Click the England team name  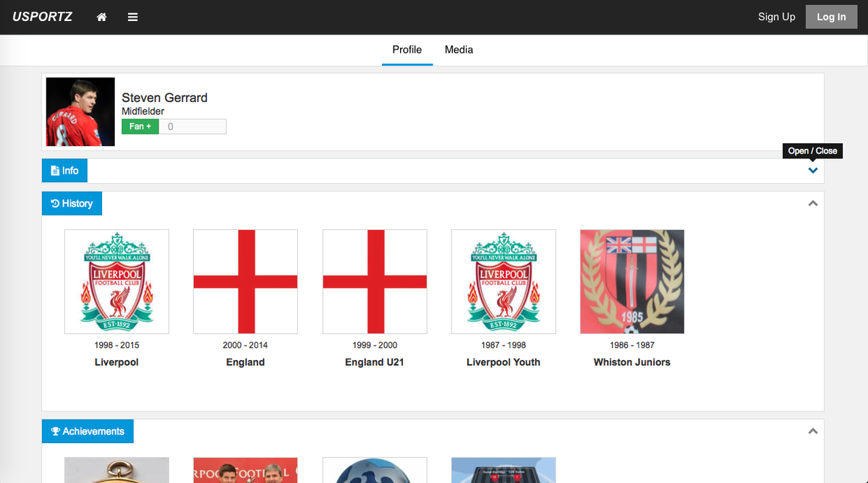click(245, 362)
